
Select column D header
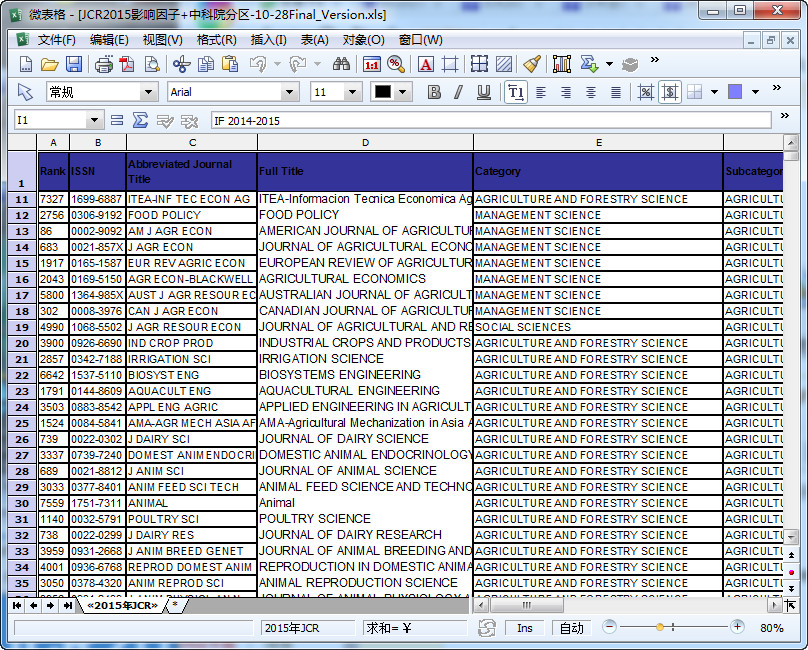pyautogui.click(x=365, y=142)
